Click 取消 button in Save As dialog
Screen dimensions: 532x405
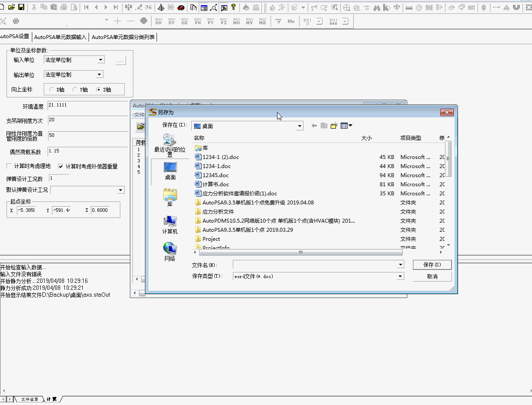pos(432,276)
